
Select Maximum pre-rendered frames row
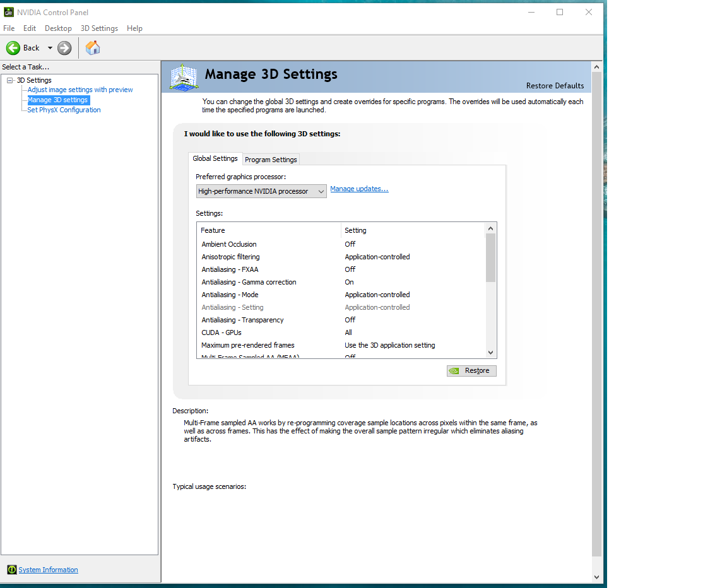click(x=341, y=345)
